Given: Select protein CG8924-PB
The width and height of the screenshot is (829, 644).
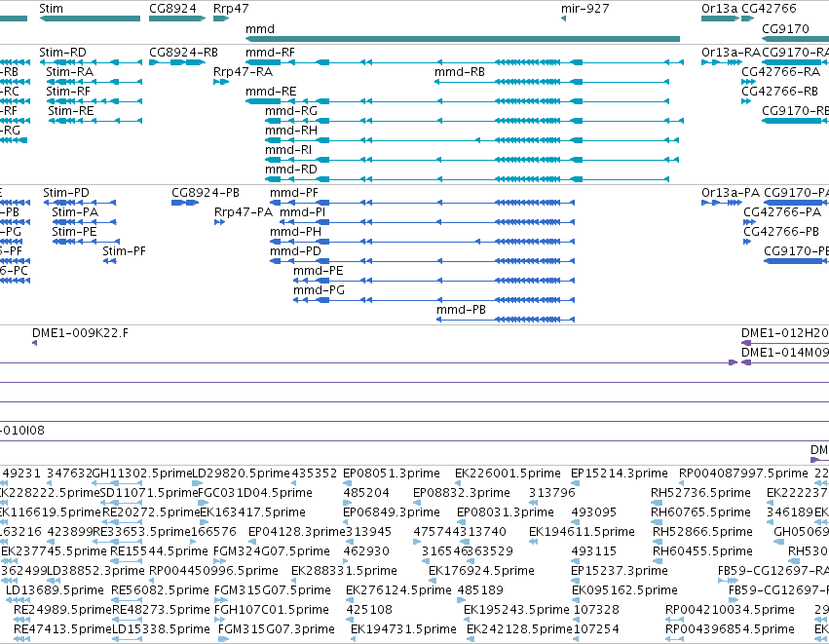Looking at the screenshot, I should 185,203.
